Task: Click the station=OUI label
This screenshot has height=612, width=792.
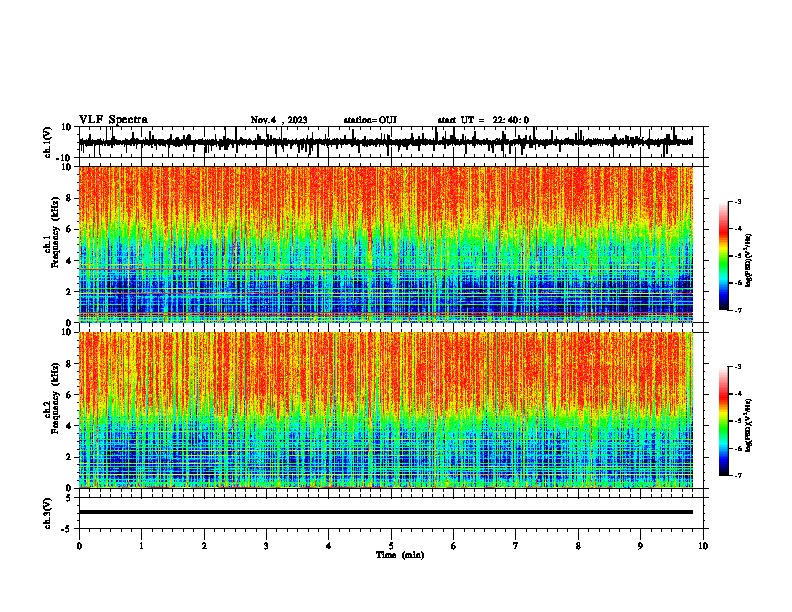Action: tap(370, 120)
